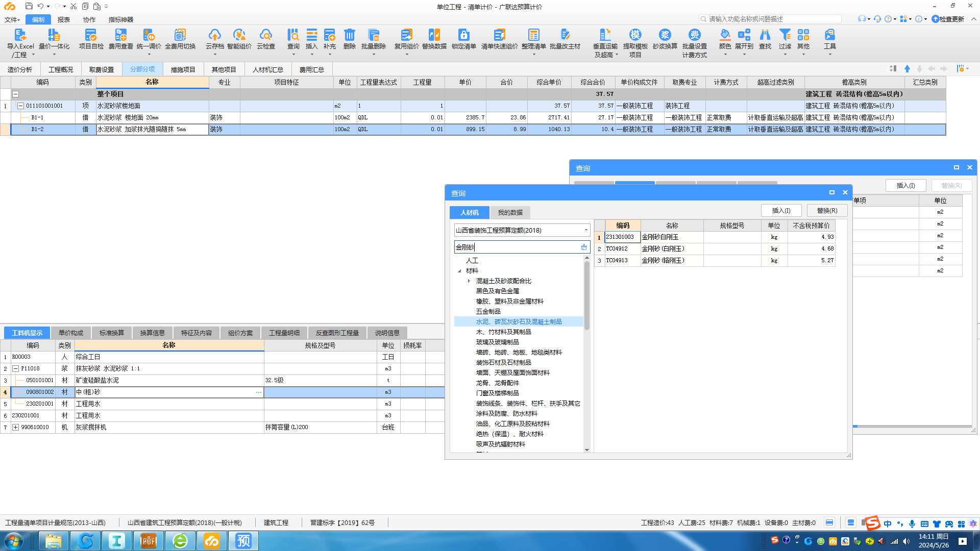Open the 垂直运输及超高 dropdown arrow
The width and height of the screenshot is (980, 551).
[617, 55]
